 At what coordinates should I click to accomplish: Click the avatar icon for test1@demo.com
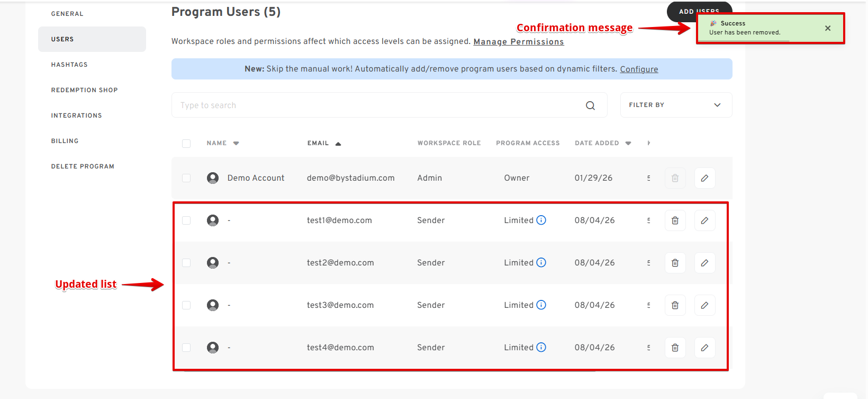pyautogui.click(x=213, y=220)
